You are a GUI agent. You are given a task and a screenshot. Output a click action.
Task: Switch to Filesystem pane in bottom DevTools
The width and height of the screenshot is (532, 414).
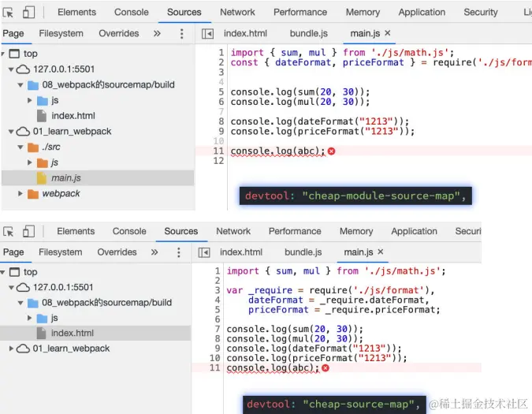tap(61, 252)
